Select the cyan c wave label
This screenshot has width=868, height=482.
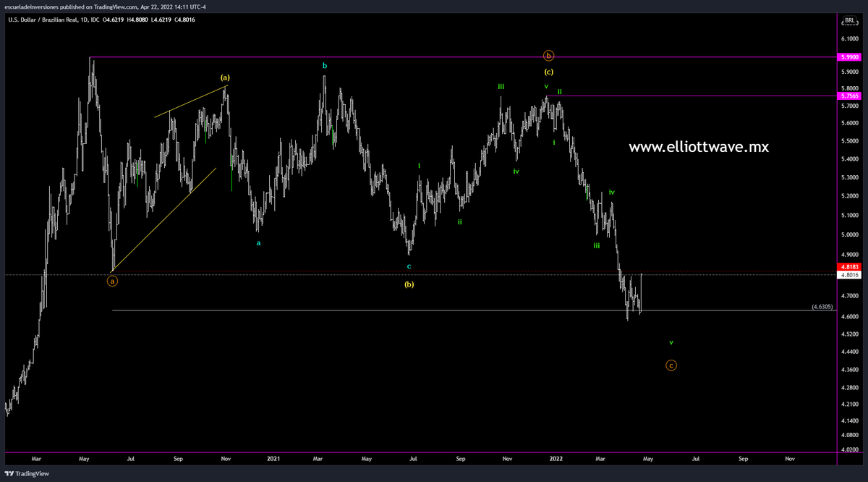point(409,266)
